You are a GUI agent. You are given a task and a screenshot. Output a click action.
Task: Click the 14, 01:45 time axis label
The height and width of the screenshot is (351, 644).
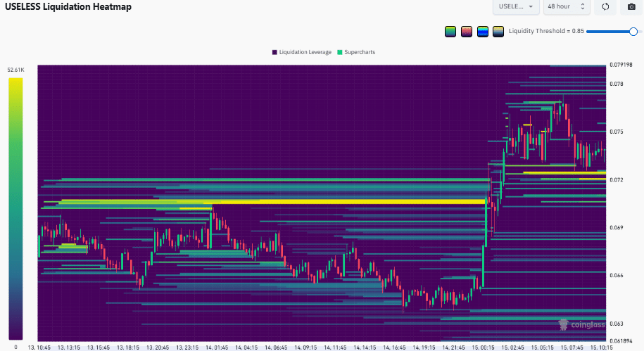click(x=217, y=347)
